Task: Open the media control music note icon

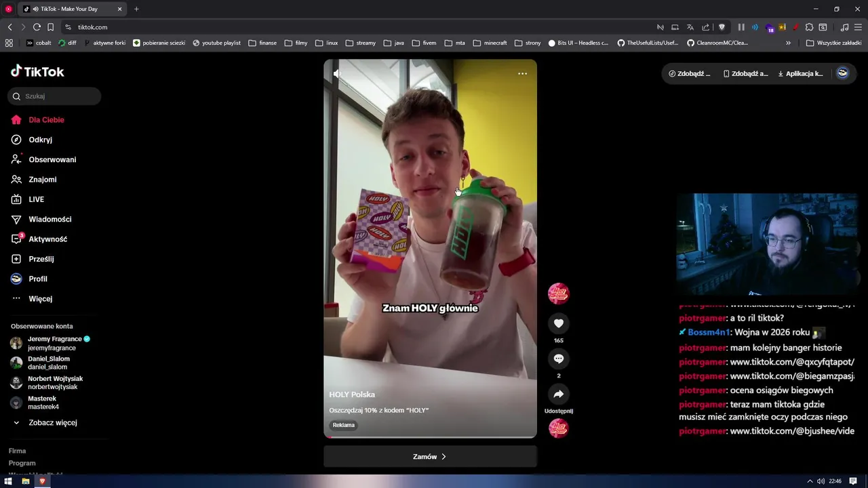Action: coord(844,27)
